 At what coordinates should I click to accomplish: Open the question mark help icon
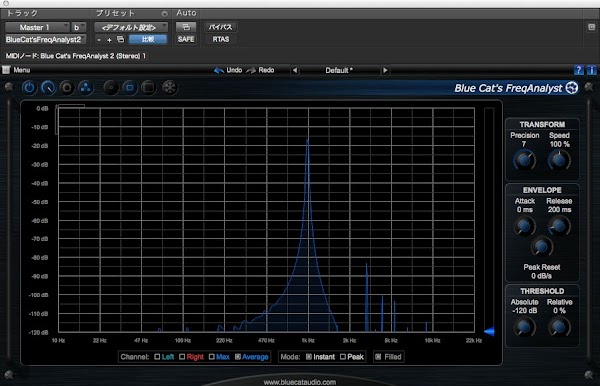click(x=579, y=70)
